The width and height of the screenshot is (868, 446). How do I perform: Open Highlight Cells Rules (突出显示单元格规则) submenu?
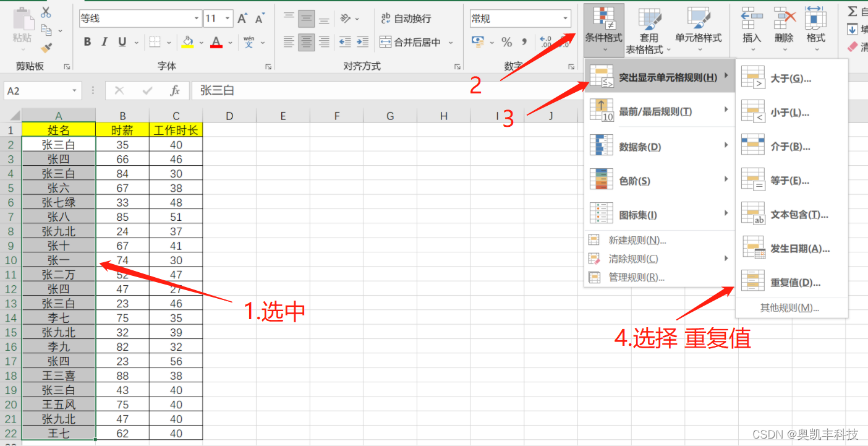[x=660, y=77]
